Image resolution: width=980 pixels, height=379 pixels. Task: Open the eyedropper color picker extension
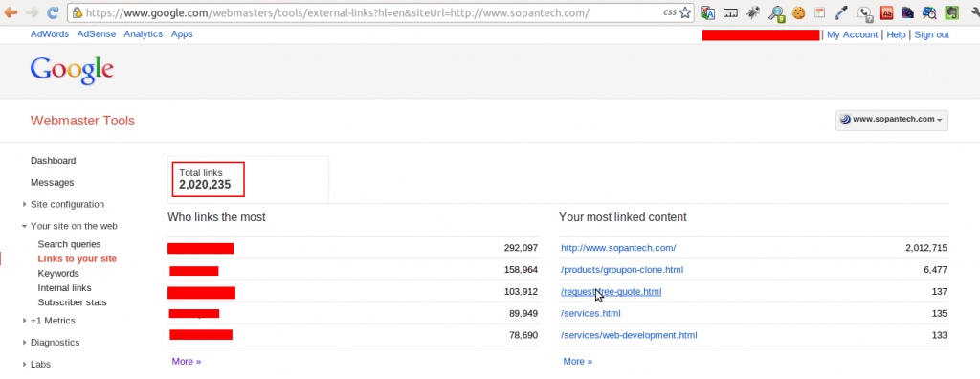(x=841, y=12)
